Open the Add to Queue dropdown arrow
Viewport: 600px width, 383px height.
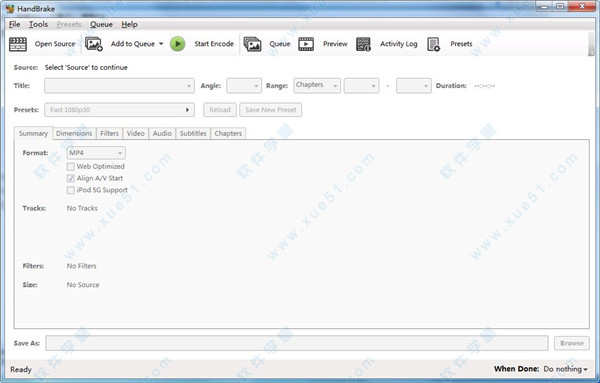coord(161,44)
